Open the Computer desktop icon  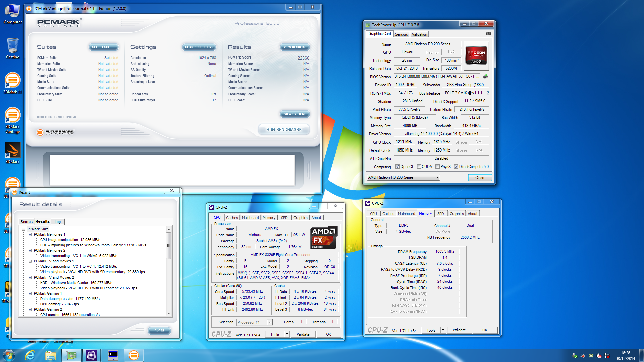[x=13, y=14]
